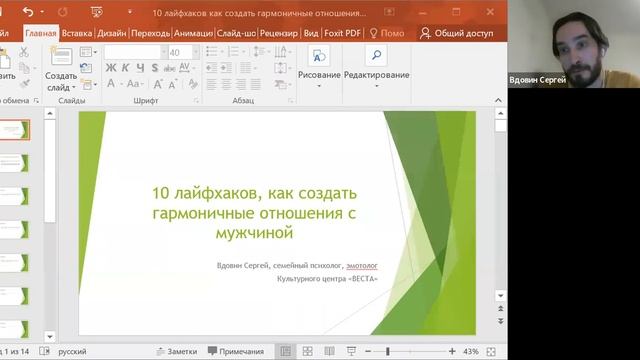Click the character spacing AV icon

184,67
